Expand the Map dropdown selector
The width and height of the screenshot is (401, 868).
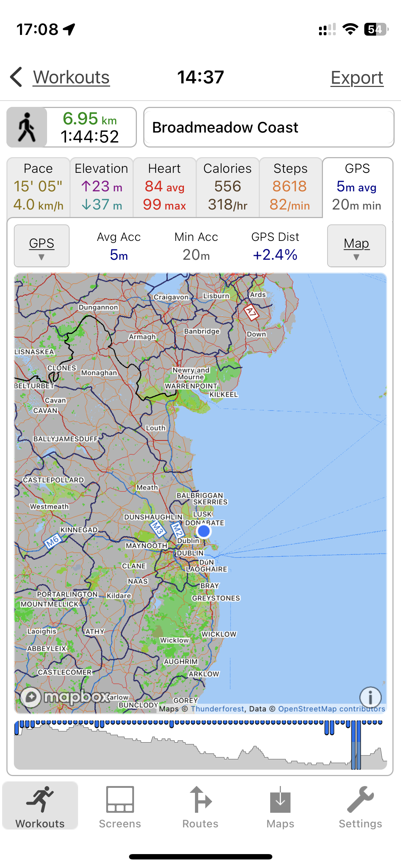pos(356,246)
